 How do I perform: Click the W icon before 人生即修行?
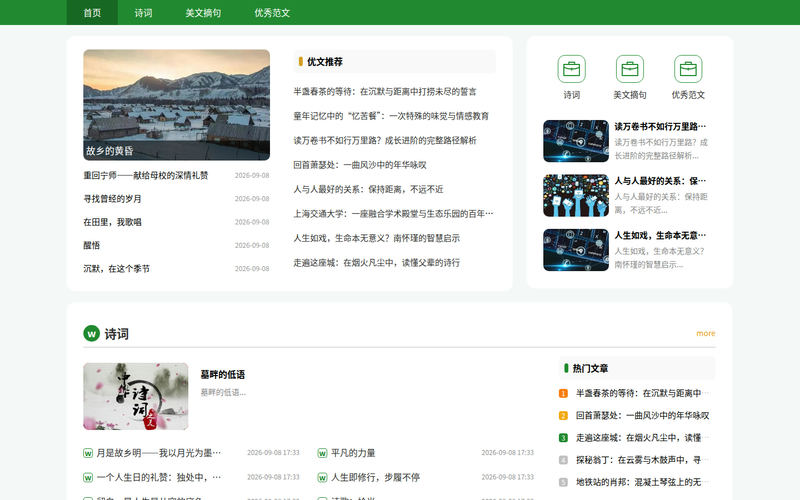click(322, 478)
